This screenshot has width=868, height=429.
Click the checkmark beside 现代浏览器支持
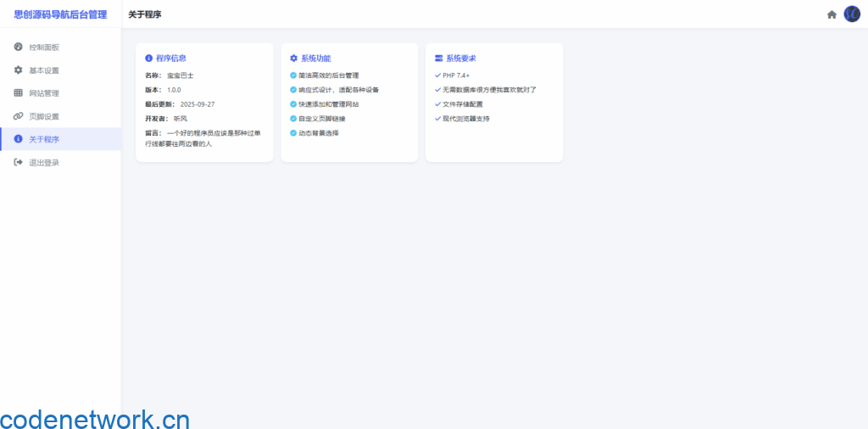[437, 119]
